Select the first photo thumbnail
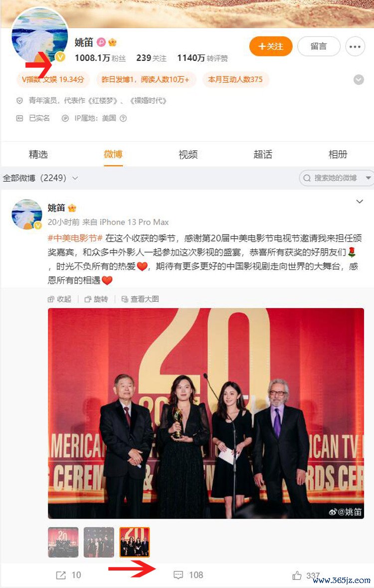The image size is (374, 588). (x=63, y=542)
